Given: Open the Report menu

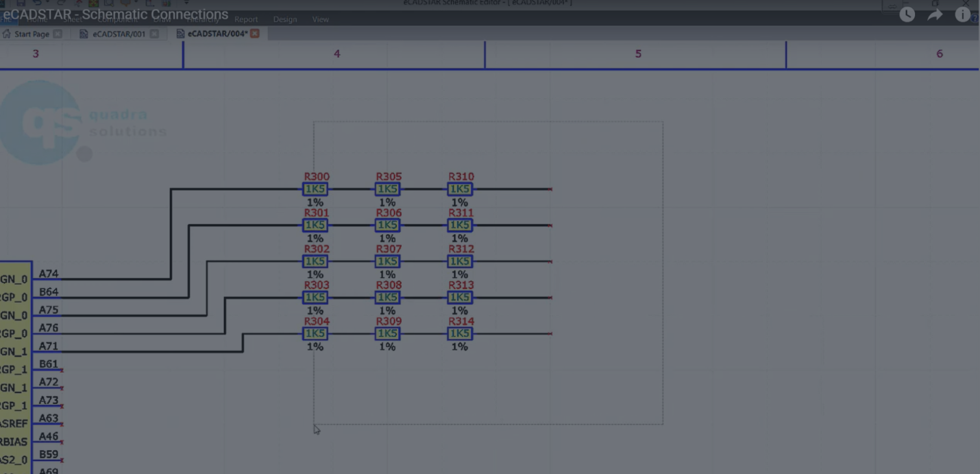Looking at the screenshot, I should point(246,19).
